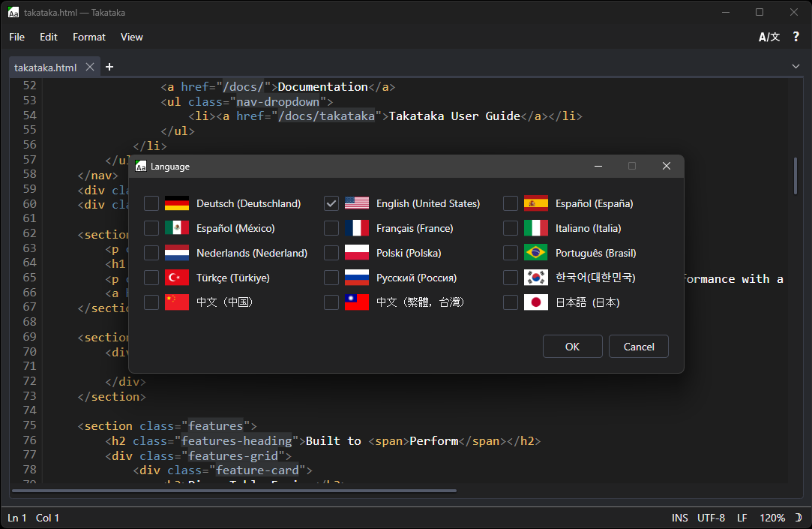Close the takataka.html tab
The image size is (812, 529).
coord(90,67)
